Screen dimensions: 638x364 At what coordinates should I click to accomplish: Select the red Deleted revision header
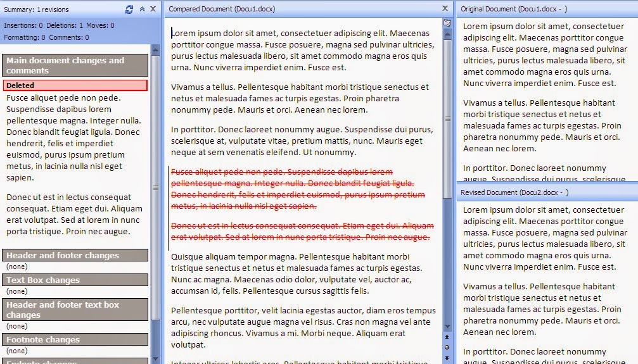[75, 85]
